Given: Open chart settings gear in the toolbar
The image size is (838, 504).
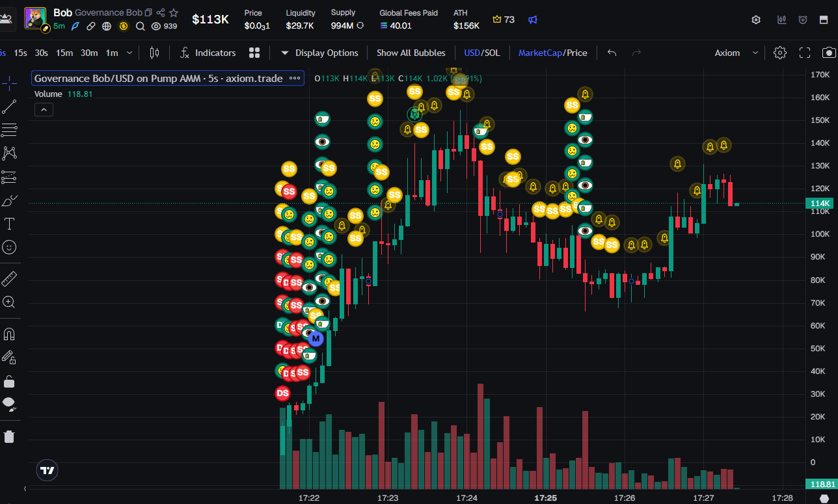Looking at the screenshot, I should [x=779, y=53].
